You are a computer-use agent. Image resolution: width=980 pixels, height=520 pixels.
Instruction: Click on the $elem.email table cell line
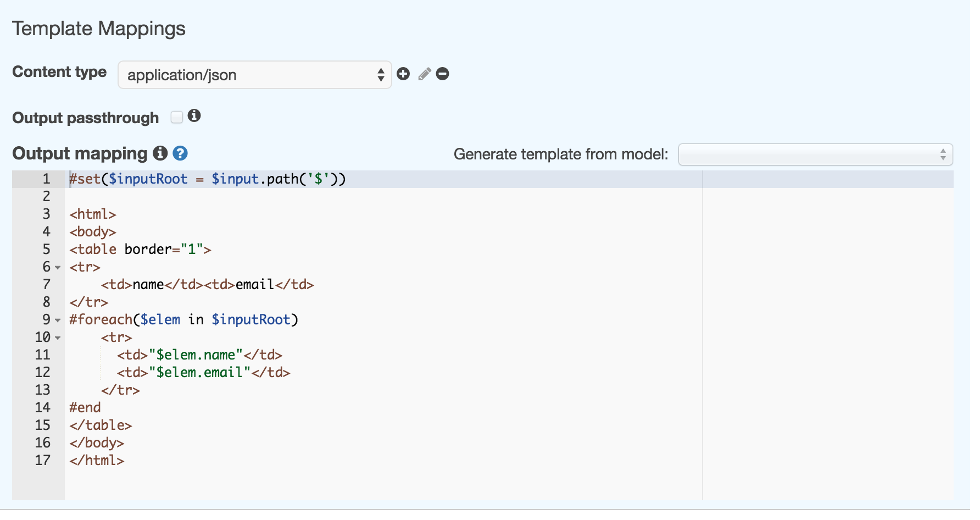pos(203,373)
